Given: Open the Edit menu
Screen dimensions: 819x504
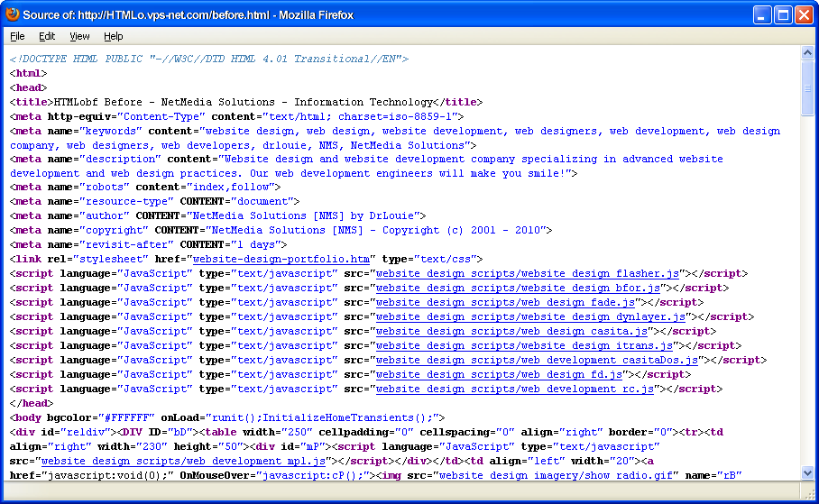Looking at the screenshot, I should click(47, 36).
